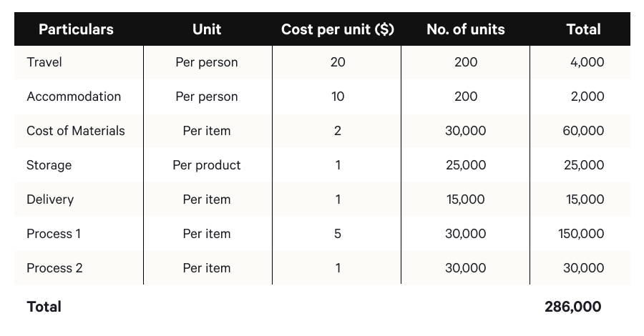The height and width of the screenshot is (336, 644).
Task: Select the 60,000 total for materials
Action: [583, 131]
